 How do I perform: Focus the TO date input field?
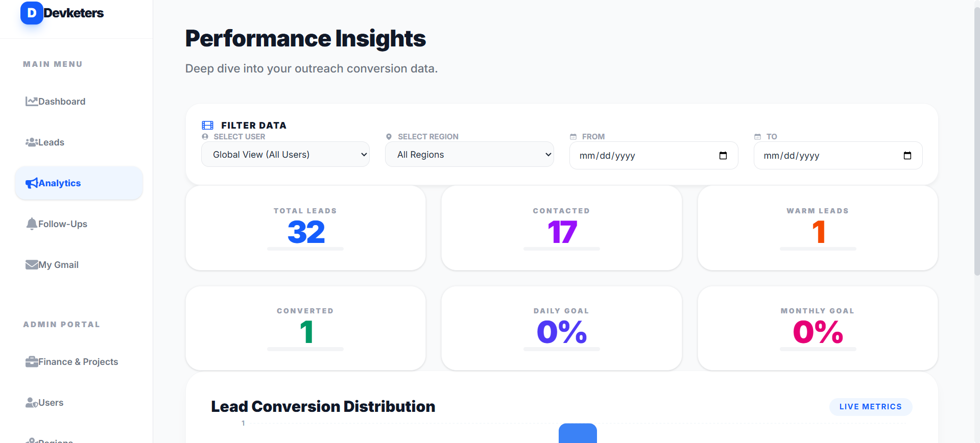838,156
